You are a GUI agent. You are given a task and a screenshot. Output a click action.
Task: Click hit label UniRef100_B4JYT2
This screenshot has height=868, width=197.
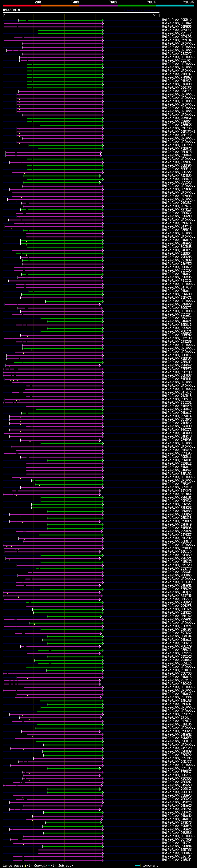pyautogui.click(x=177, y=226)
